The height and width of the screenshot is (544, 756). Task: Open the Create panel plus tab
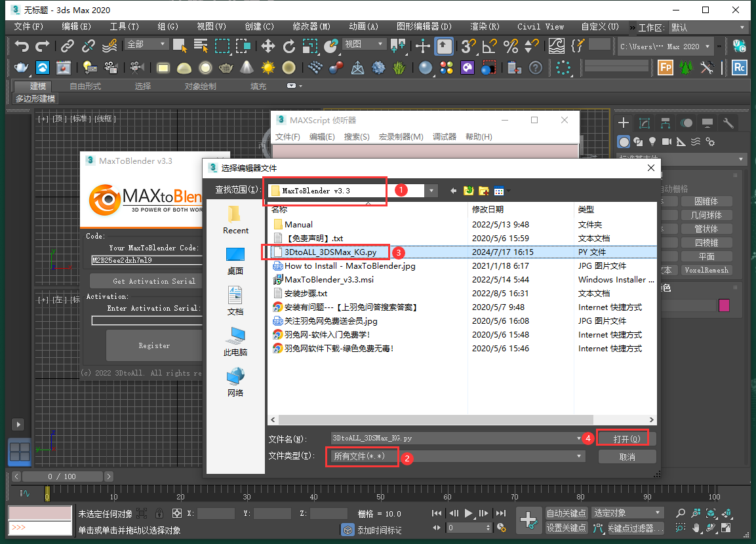pyautogui.click(x=624, y=123)
